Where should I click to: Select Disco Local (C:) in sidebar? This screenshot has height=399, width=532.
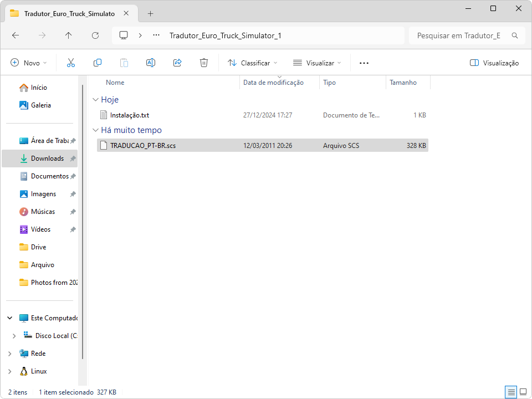point(50,336)
